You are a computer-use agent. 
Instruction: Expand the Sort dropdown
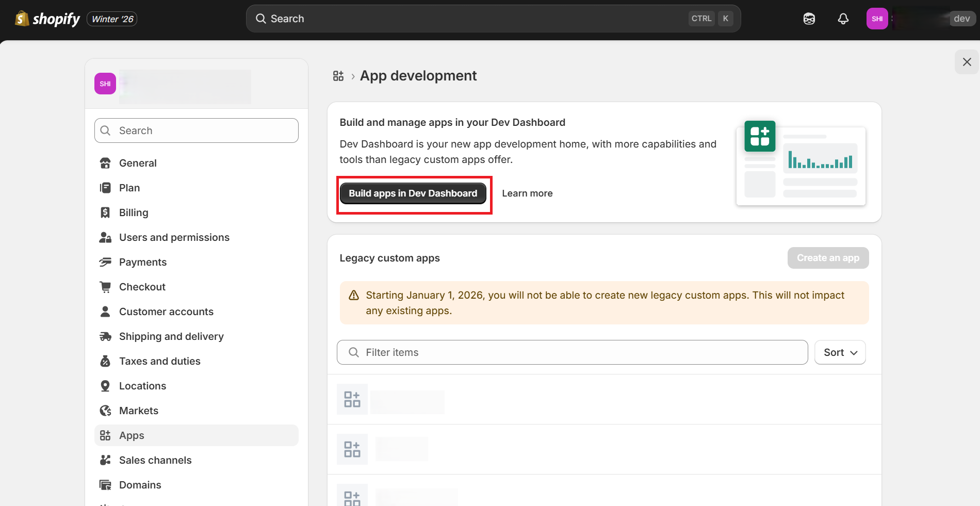click(x=840, y=352)
